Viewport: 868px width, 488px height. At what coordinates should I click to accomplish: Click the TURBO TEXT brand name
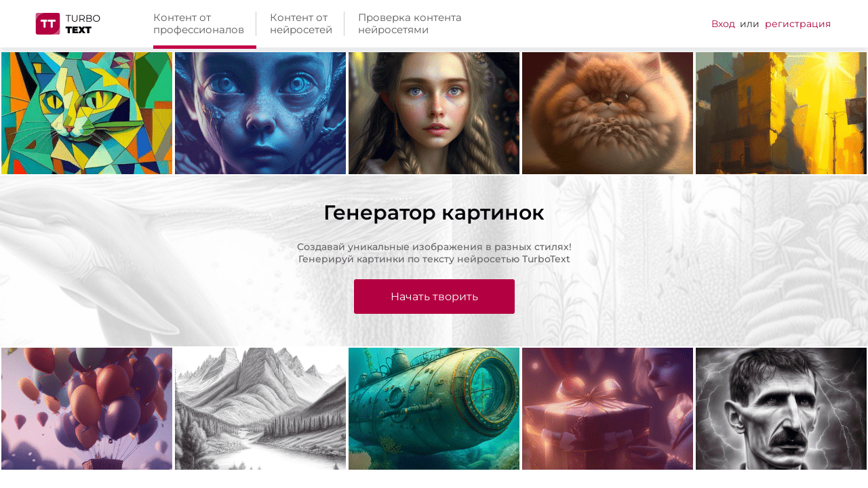pos(83,24)
